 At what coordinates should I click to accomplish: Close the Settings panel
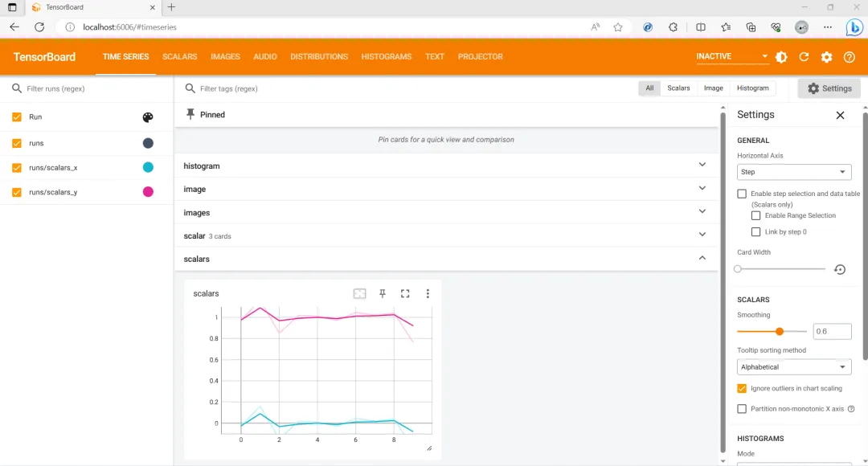pyautogui.click(x=840, y=115)
